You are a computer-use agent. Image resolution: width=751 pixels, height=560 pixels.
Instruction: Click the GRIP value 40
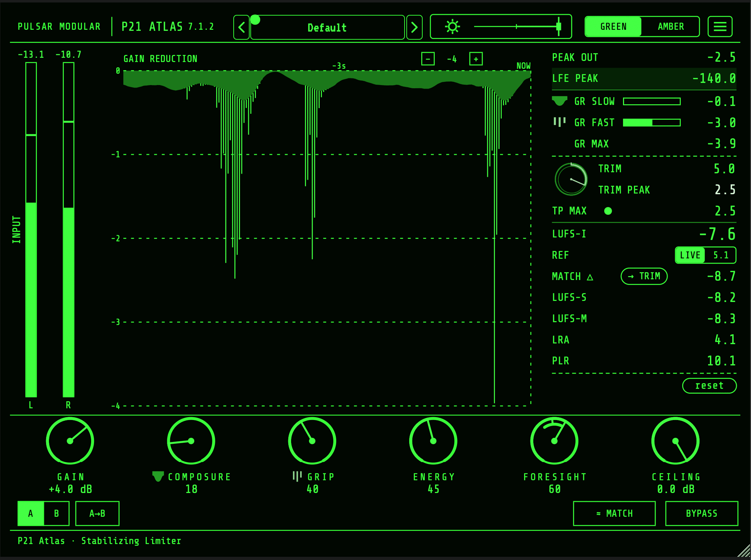click(x=312, y=489)
